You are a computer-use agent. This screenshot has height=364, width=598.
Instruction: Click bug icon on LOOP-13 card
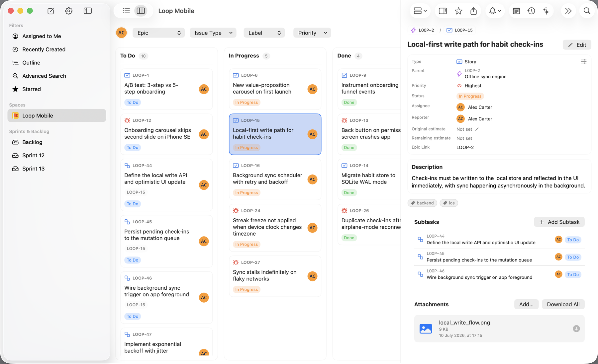point(345,120)
